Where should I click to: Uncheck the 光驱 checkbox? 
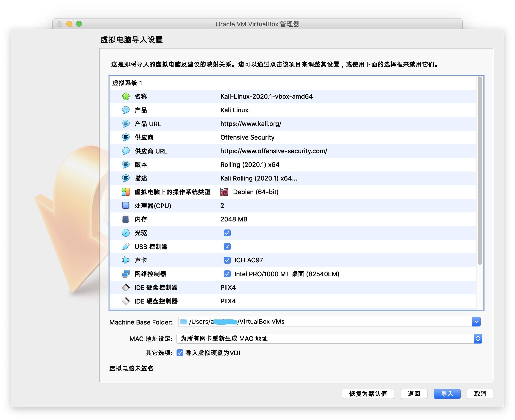(x=227, y=233)
